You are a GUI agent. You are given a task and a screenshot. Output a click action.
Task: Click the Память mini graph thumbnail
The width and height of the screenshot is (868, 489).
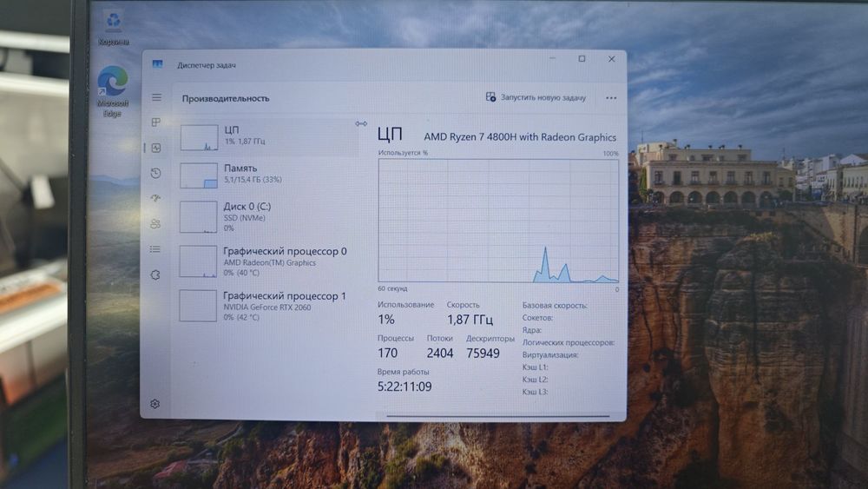coord(198,175)
